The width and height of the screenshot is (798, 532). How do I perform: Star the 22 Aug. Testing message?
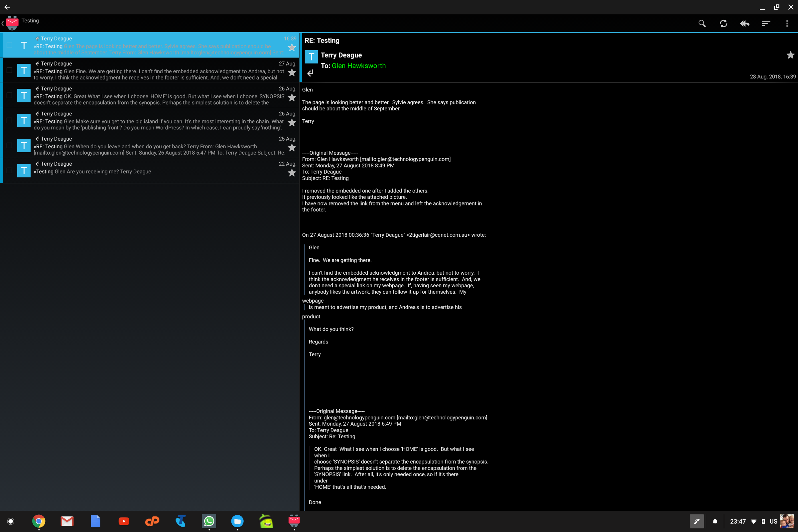click(292, 173)
